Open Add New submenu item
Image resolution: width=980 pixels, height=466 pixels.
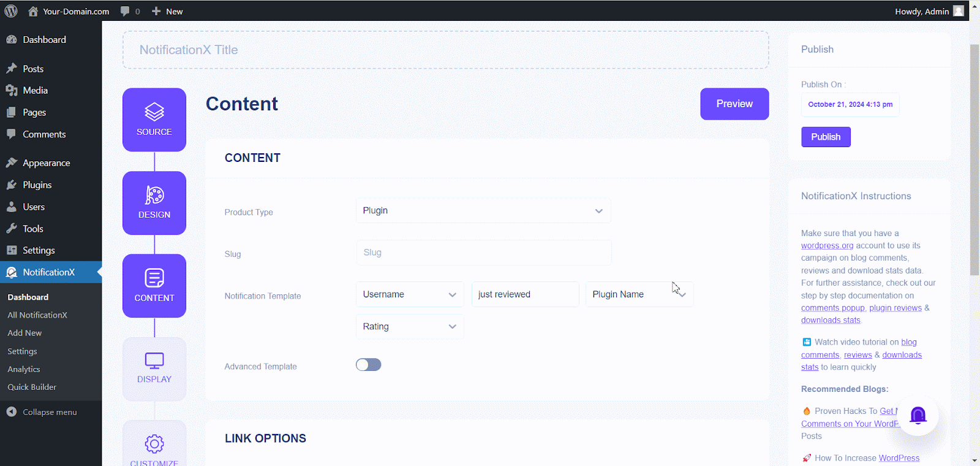point(24,333)
